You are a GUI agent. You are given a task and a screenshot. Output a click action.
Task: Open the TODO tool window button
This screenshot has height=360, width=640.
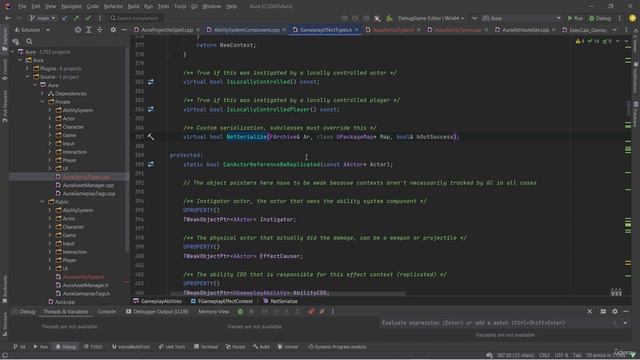pos(93,347)
